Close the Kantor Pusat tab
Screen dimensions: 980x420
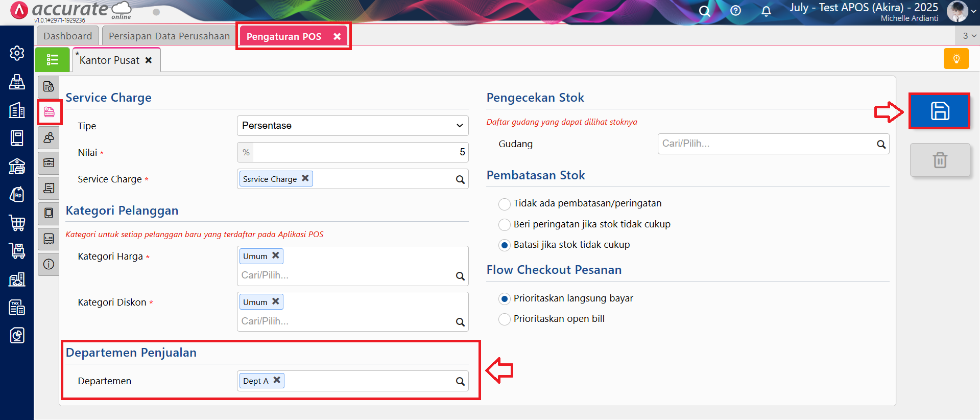(x=149, y=60)
